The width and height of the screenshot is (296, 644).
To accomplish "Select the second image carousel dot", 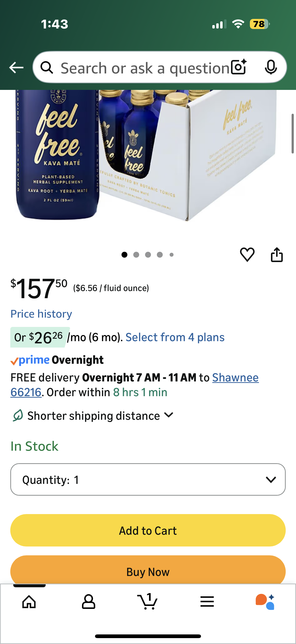I will click(x=136, y=255).
